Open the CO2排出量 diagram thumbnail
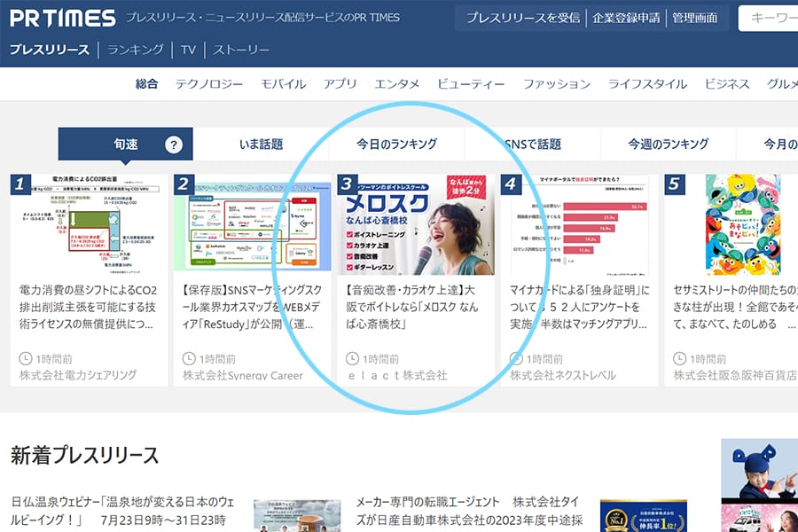This screenshot has height=532, width=798. pyautogui.click(x=89, y=224)
